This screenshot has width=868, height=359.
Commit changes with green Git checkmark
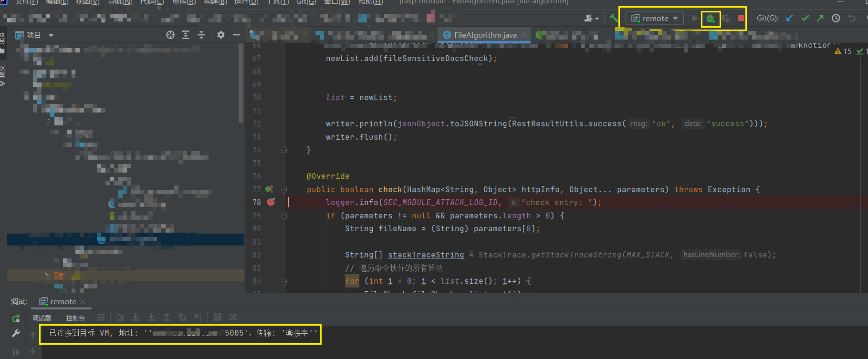pyautogui.click(x=805, y=18)
